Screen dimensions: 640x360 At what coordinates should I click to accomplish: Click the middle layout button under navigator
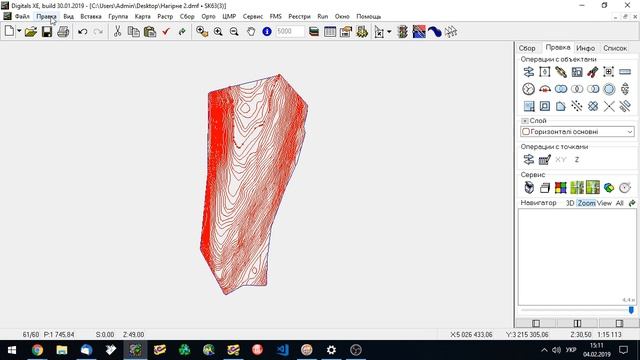point(577,323)
